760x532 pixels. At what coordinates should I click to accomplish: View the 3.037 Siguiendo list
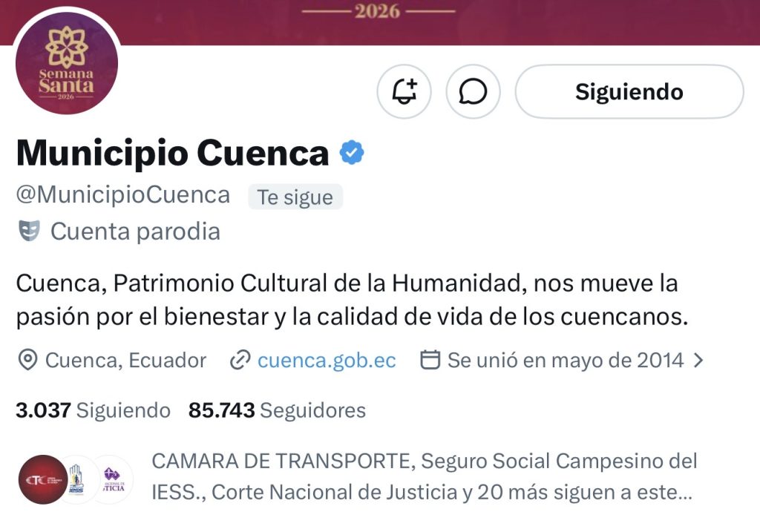point(93,410)
